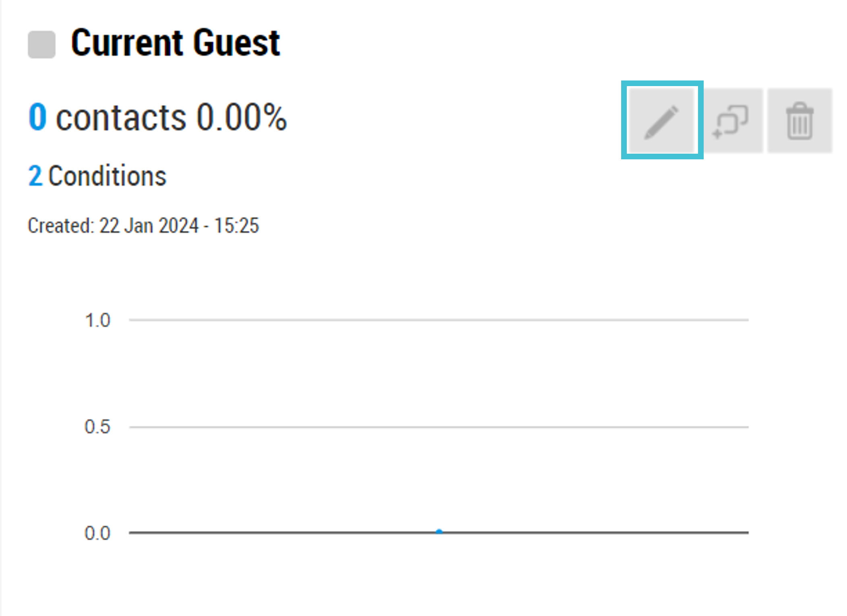847x616 pixels.
Task: Click the 22 Jan 2024 creation date
Action: 149,225
